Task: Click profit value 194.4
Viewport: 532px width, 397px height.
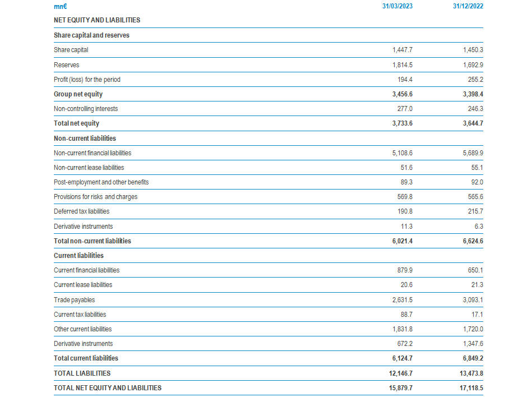Action: coord(405,80)
